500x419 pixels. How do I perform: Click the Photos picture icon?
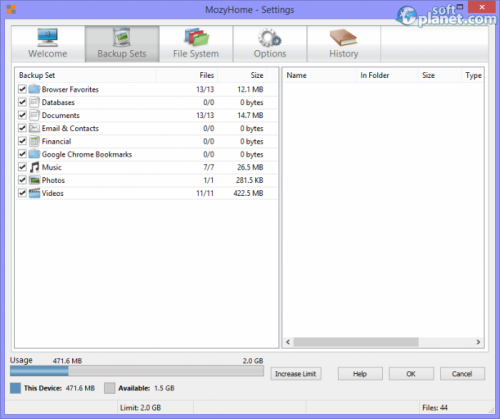[34, 180]
